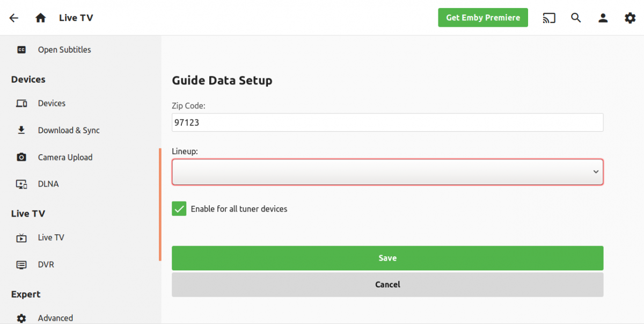
Task: Click the DLNA sidebar icon
Action: pyautogui.click(x=21, y=184)
